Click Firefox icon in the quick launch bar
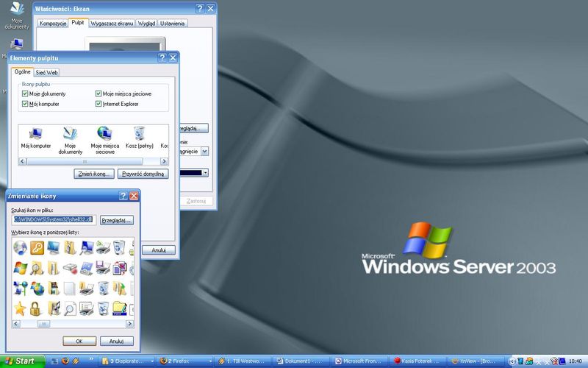Image resolution: width=588 pixels, height=368 pixels. point(65,361)
